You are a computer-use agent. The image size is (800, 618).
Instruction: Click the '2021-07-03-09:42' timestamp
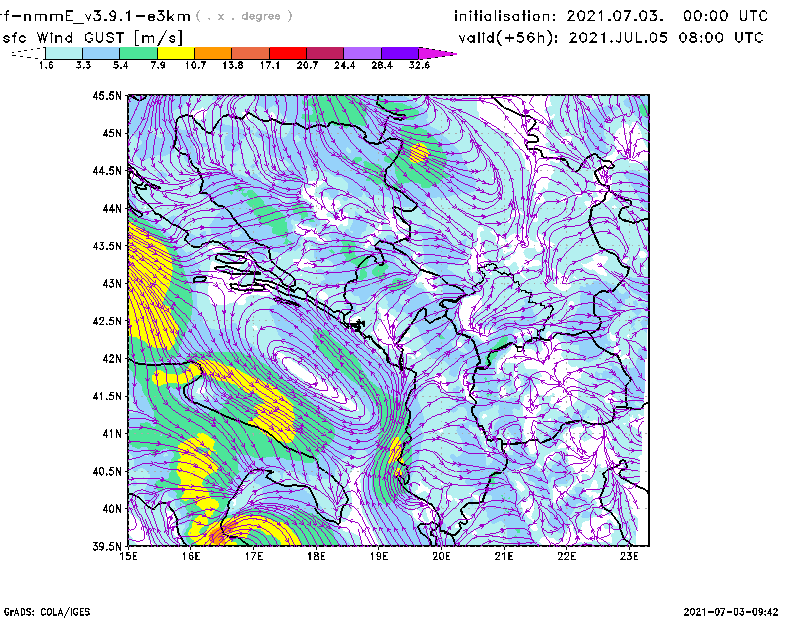731,611
